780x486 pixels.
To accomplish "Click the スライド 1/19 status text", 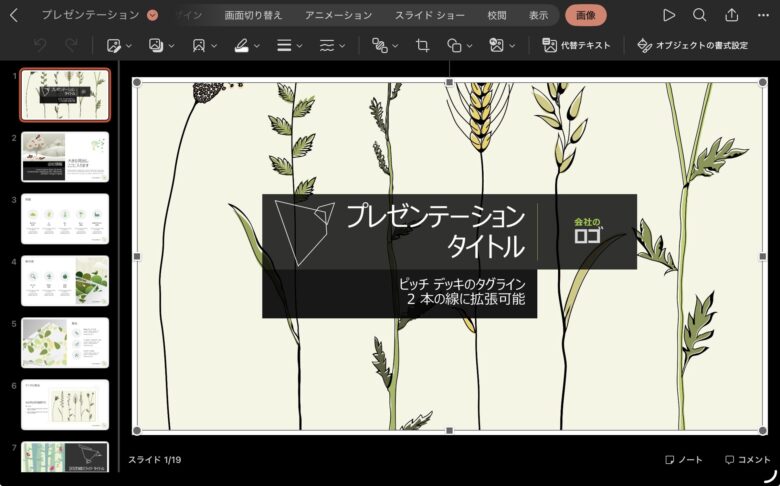I will coord(155,460).
